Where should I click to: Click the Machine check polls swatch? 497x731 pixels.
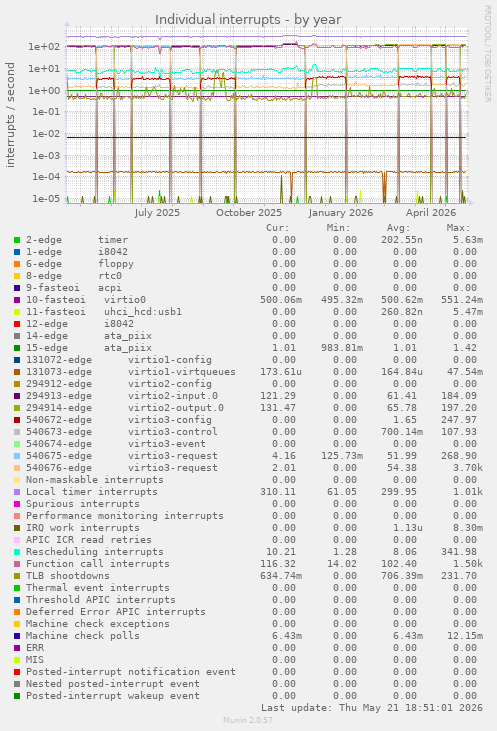click(17, 636)
